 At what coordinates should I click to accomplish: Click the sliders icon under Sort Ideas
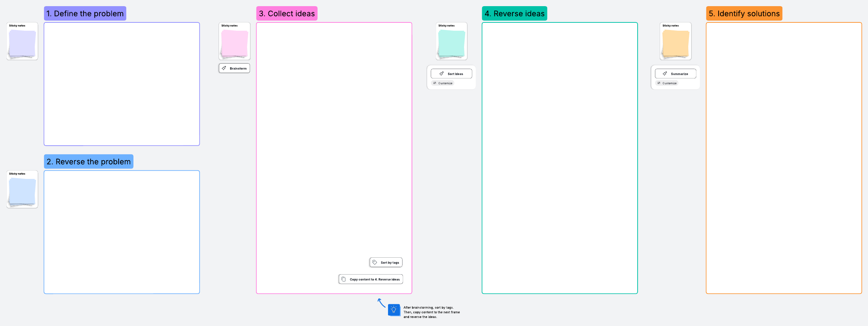(435, 83)
